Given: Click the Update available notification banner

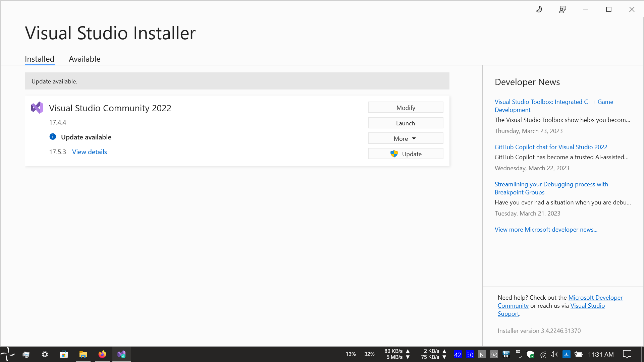Looking at the screenshot, I should 237,81.
